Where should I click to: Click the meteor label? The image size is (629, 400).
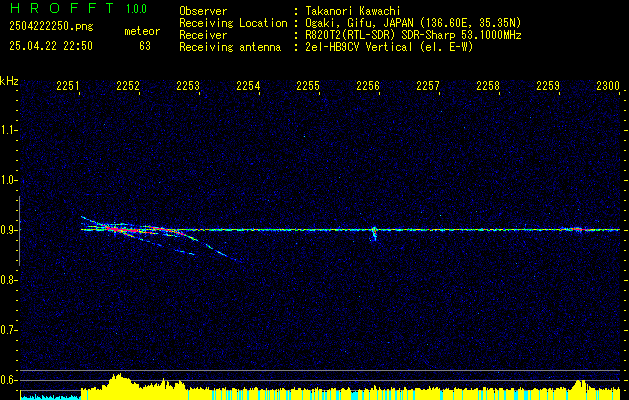[142, 31]
